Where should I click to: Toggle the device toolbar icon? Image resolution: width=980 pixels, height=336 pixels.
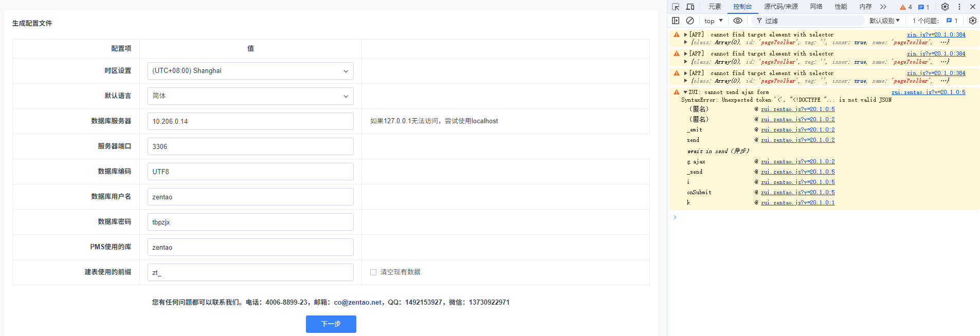(690, 7)
